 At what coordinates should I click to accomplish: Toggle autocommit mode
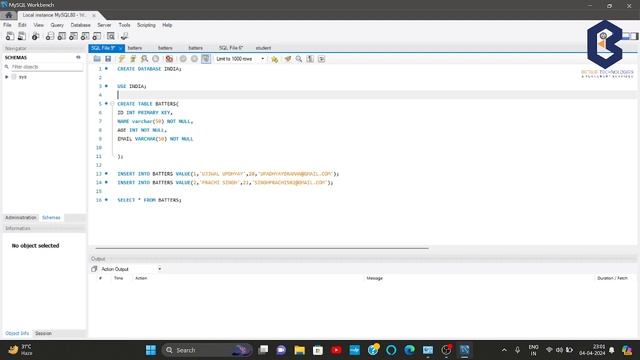tap(206, 59)
